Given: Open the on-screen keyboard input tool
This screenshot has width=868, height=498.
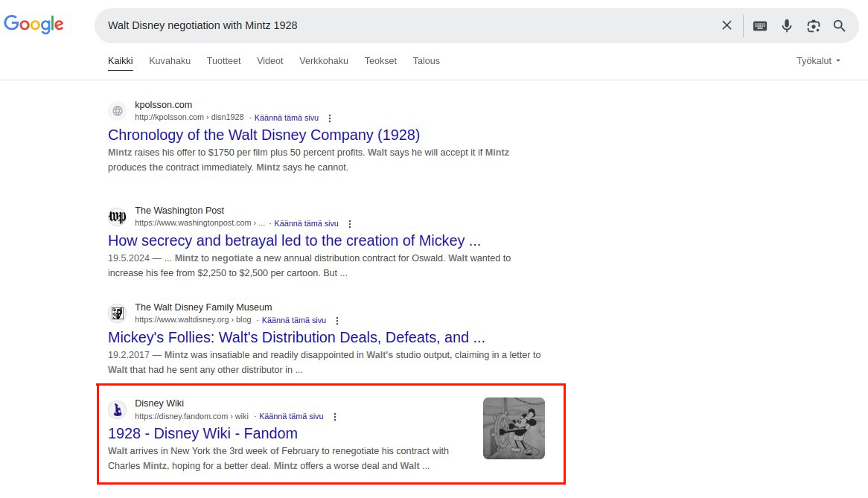Looking at the screenshot, I should coord(759,25).
